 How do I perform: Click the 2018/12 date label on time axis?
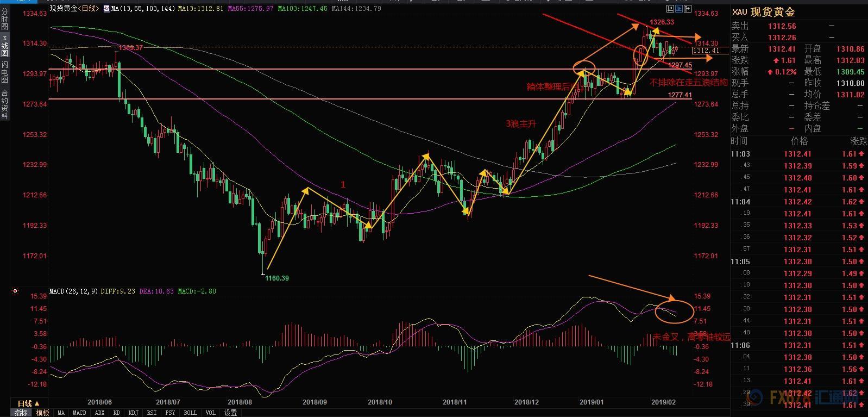click(526, 402)
